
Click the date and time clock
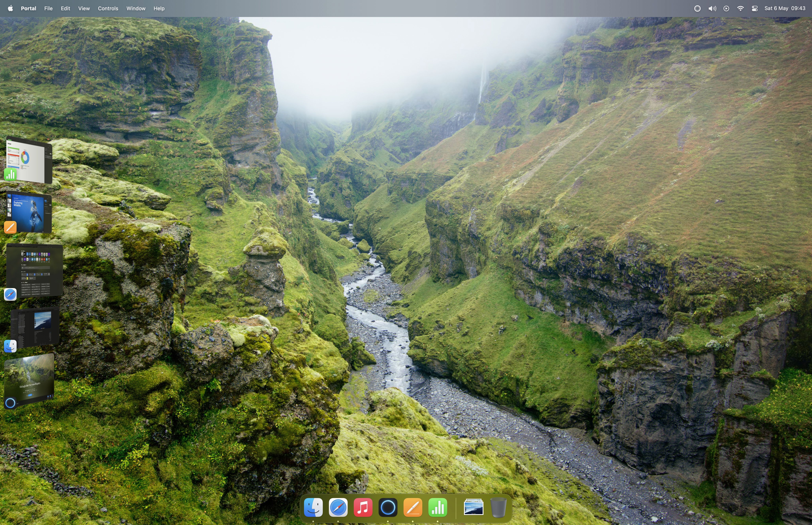point(784,8)
